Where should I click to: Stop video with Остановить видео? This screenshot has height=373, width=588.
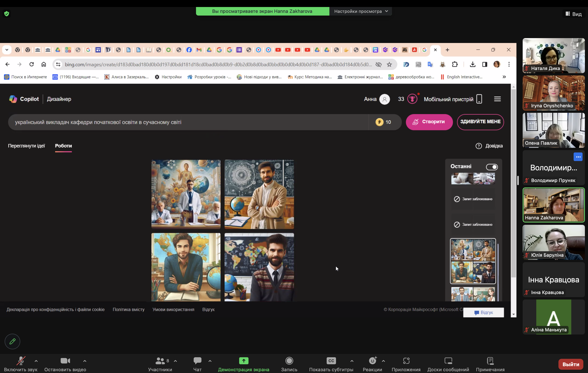pyautogui.click(x=65, y=361)
